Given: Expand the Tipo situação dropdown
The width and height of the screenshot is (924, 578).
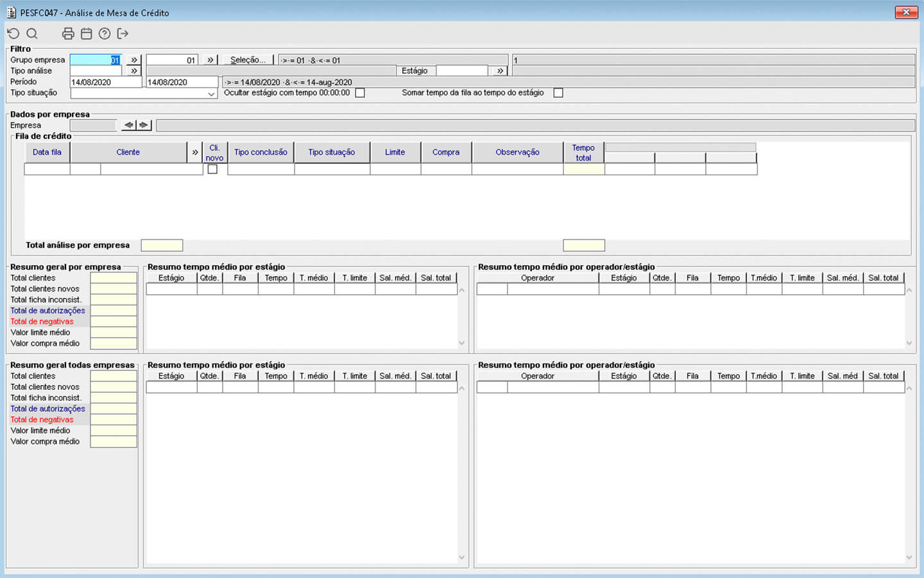Looking at the screenshot, I should coord(211,94).
